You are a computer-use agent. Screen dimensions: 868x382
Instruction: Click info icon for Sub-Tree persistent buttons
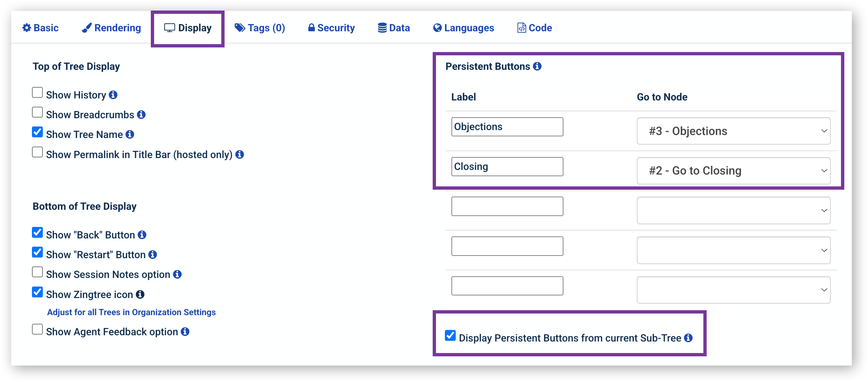(x=689, y=338)
